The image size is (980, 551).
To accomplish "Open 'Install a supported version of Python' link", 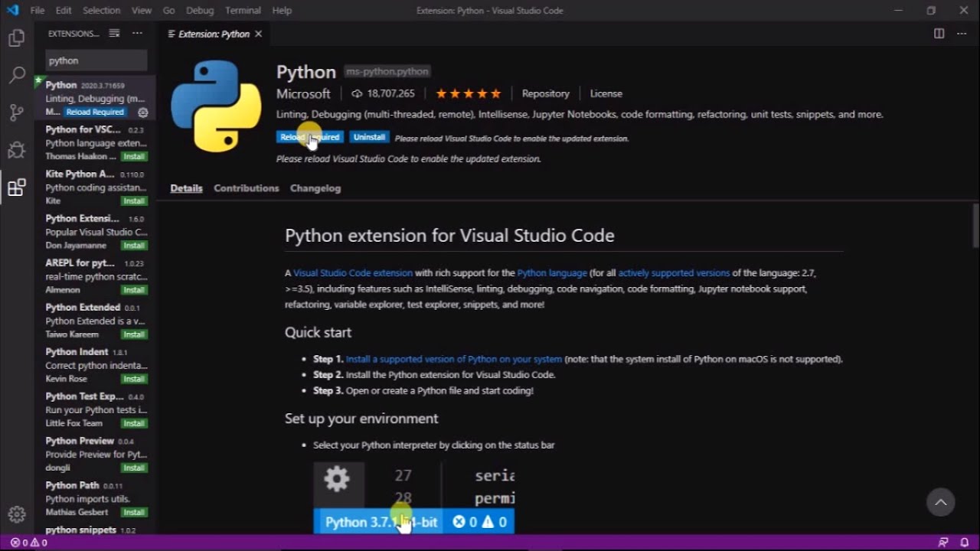I will point(454,359).
